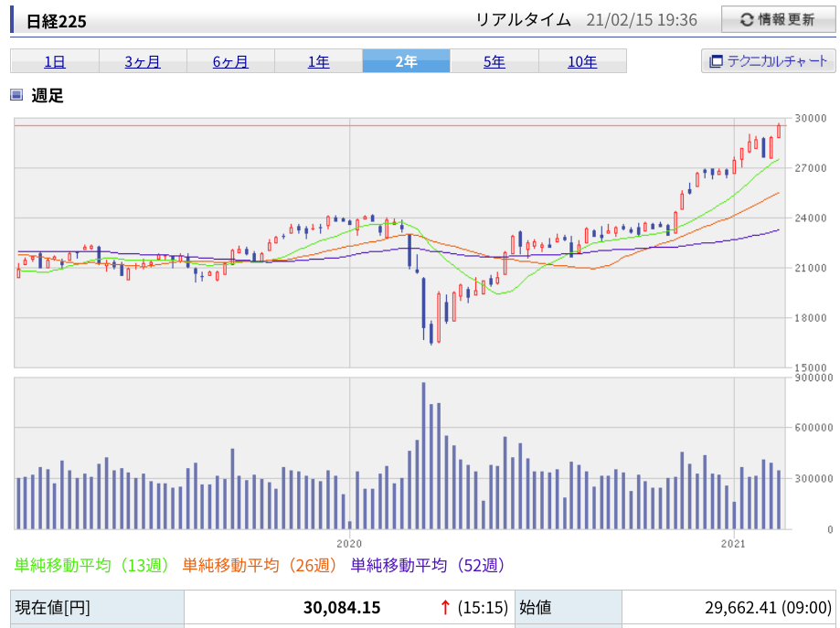
Task: Select the 1日 period tab
Action: click(x=55, y=61)
